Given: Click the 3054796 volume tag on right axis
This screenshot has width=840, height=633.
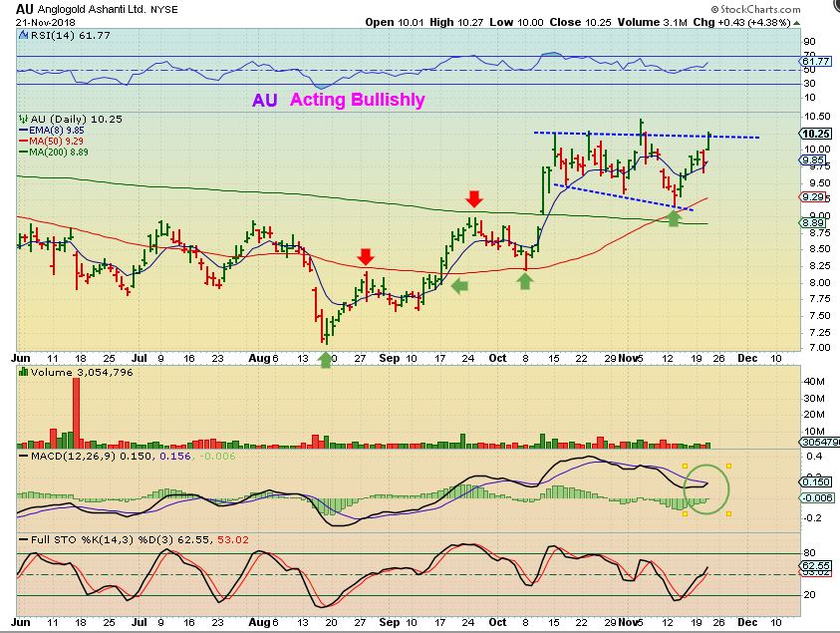Looking at the screenshot, I should (820, 443).
